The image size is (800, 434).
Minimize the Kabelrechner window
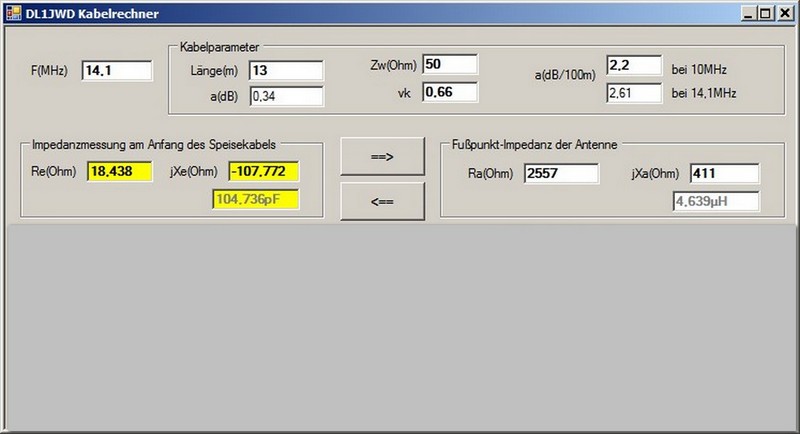(x=748, y=13)
